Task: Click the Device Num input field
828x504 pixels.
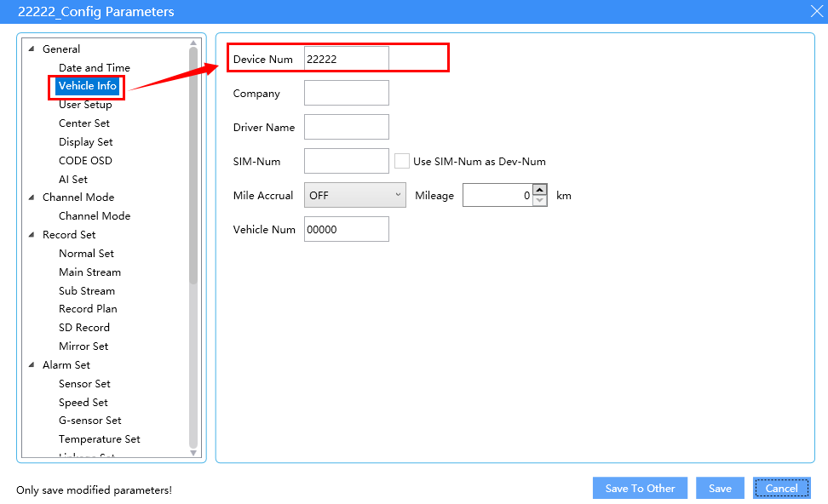Action: tap(347, 59)
